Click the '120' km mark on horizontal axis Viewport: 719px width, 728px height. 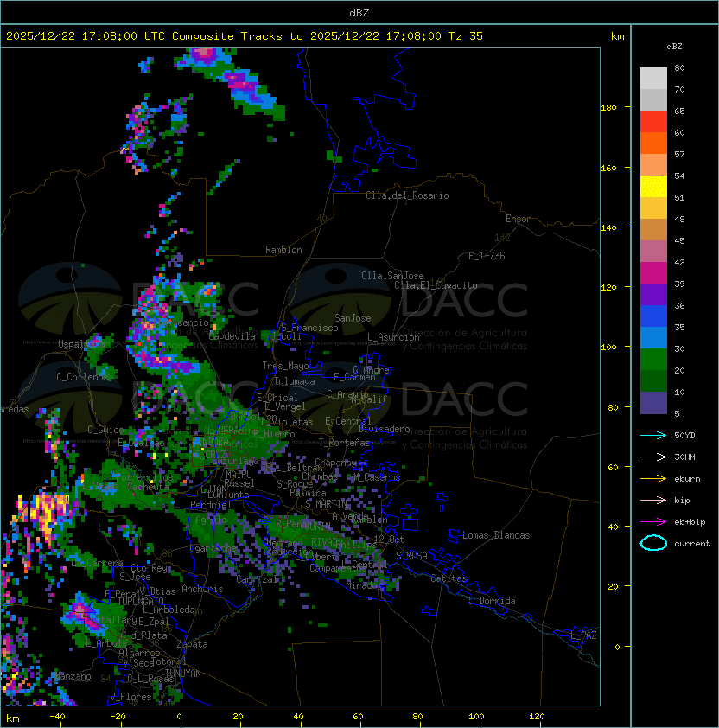[537, 717]
